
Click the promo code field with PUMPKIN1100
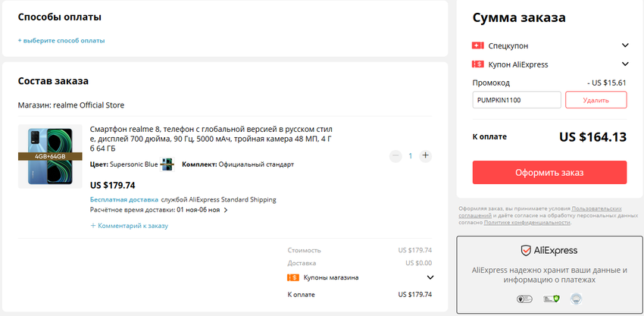[517, 100]
